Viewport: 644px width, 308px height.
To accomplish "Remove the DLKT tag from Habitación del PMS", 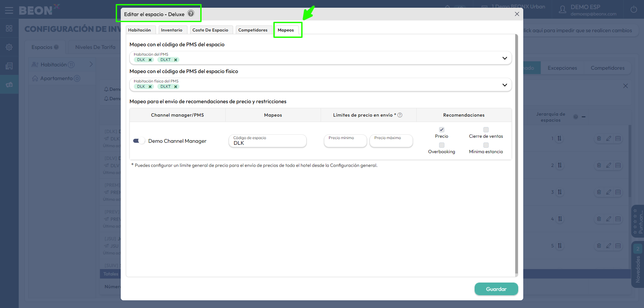I will click(x=175, y=60).
